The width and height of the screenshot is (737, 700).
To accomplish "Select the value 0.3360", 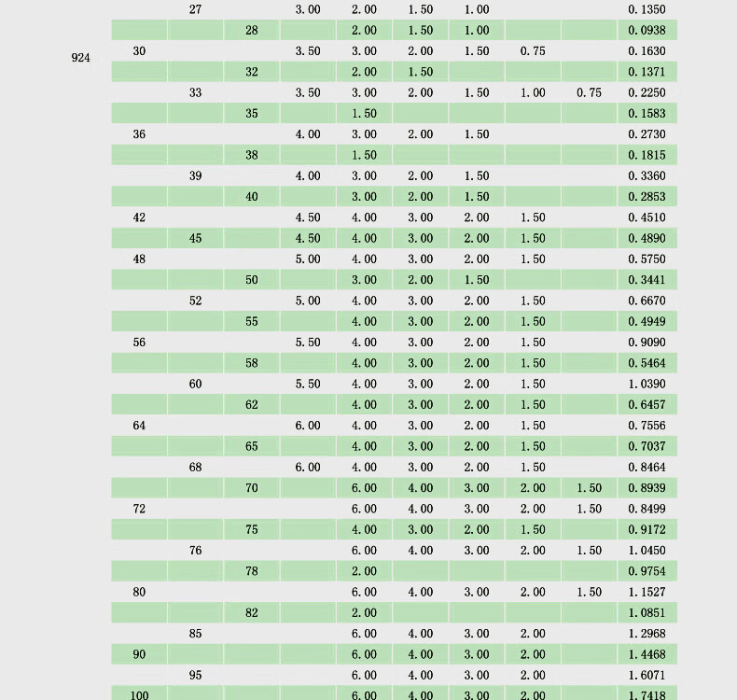I will (647, 175).
